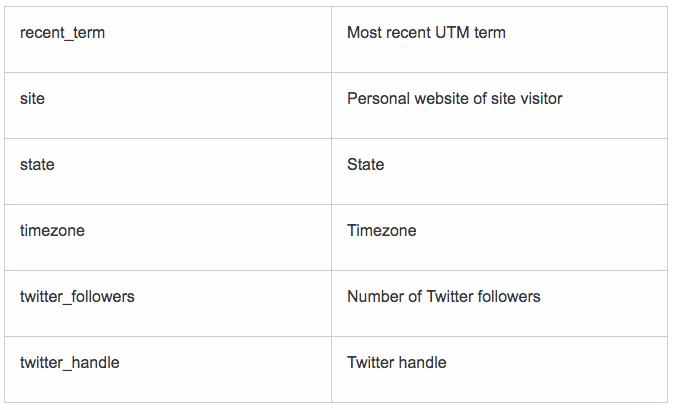Select 'Number of Twitter followers' description

tap(444, 297)
